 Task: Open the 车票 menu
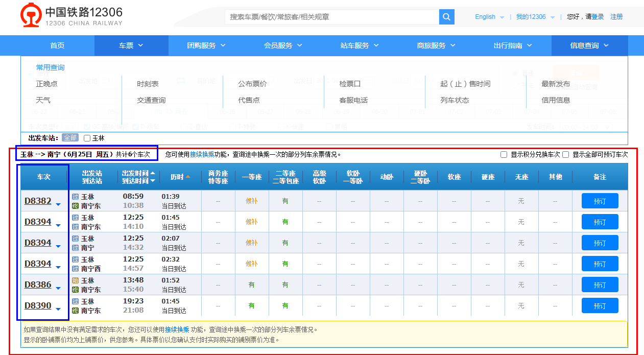131,45
